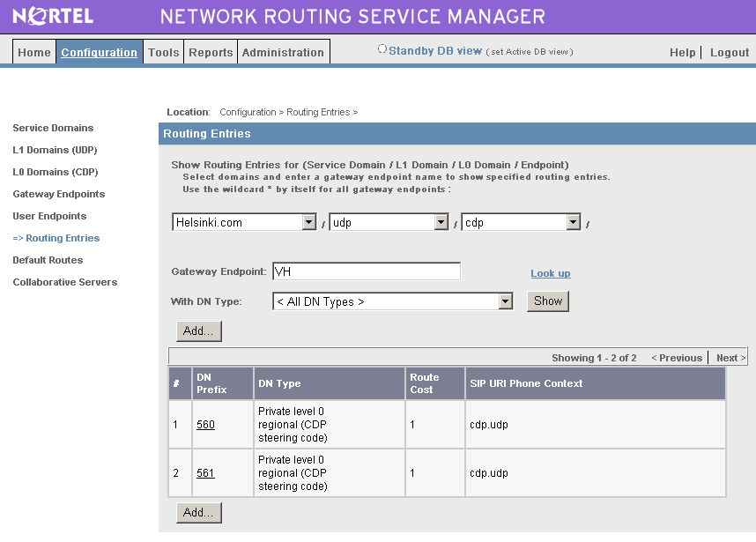Select L0 Domains (CDP) in sidebar
This screenshot has width=756, height=542.
(x=56, y=172)
